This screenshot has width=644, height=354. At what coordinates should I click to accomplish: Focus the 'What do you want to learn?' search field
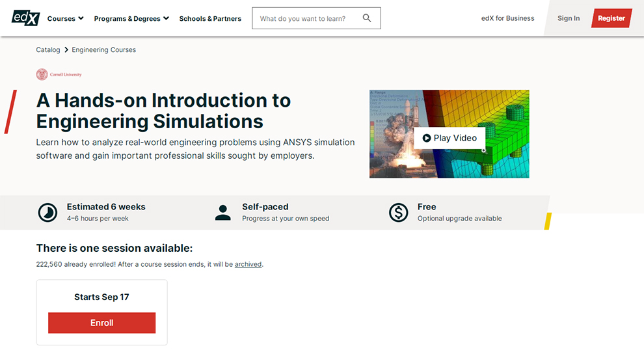316,18
